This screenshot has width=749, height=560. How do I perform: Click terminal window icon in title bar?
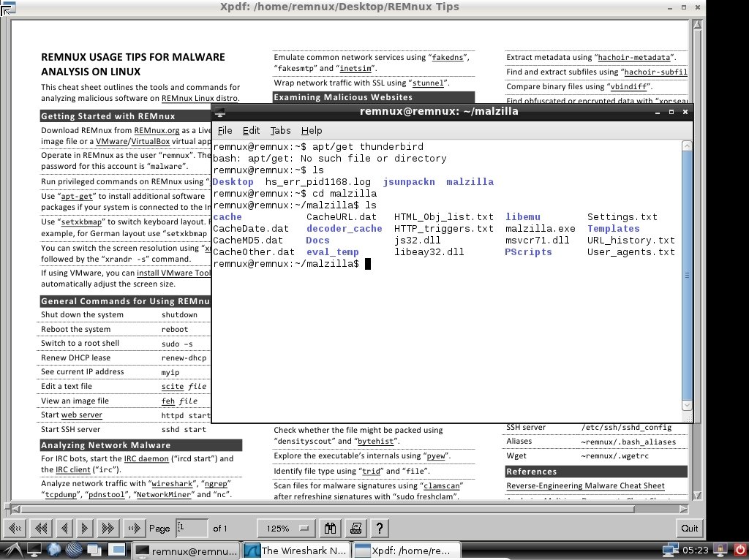[219, 112]
